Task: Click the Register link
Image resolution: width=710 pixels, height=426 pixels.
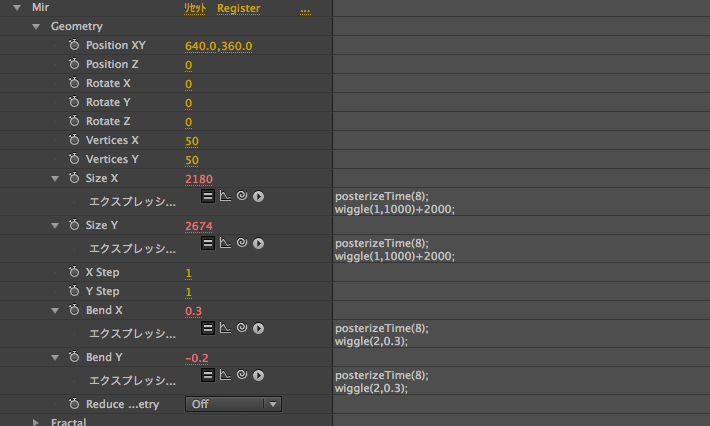Action: (x=238, y=8)
